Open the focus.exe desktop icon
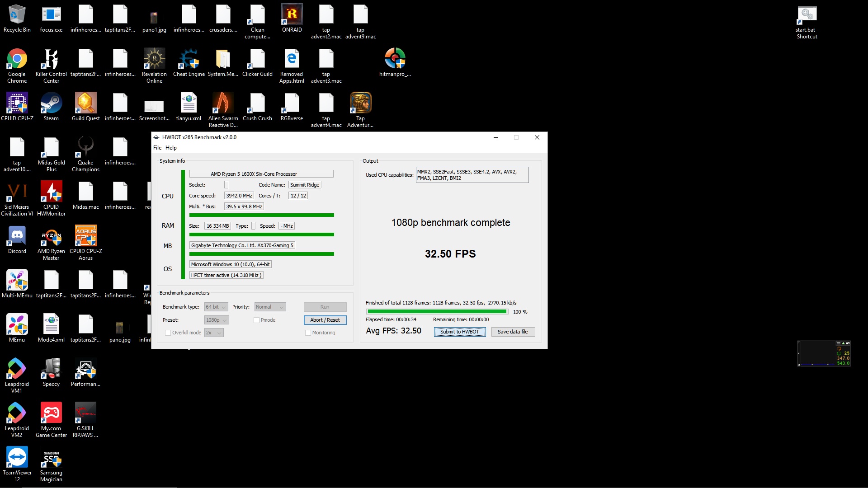This screenshot has height=488, width=868. 51,19
